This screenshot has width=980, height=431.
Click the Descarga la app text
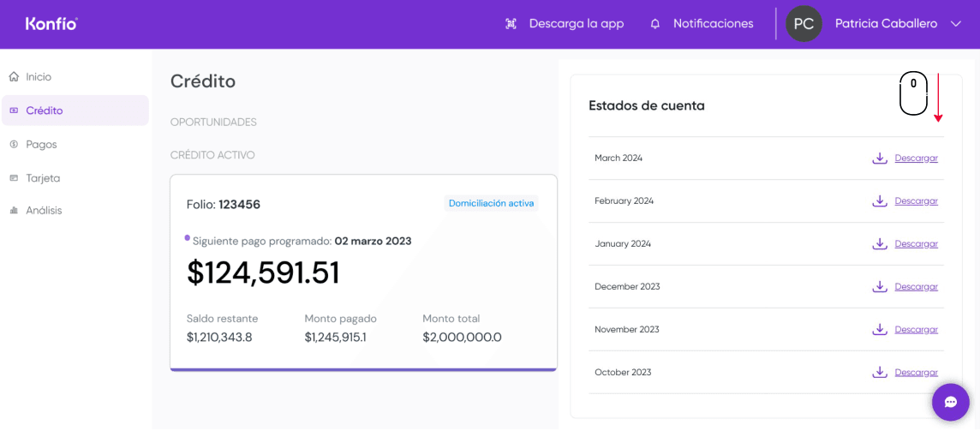(x=576, y=24)
